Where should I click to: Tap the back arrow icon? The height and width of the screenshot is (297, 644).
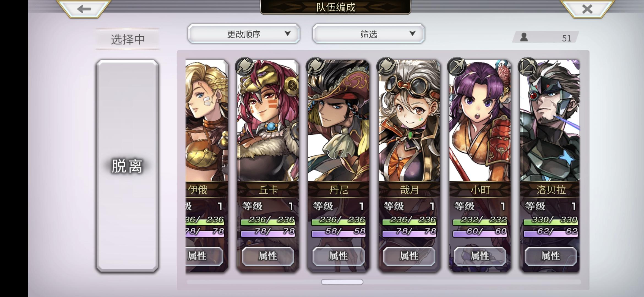[84, 9]
